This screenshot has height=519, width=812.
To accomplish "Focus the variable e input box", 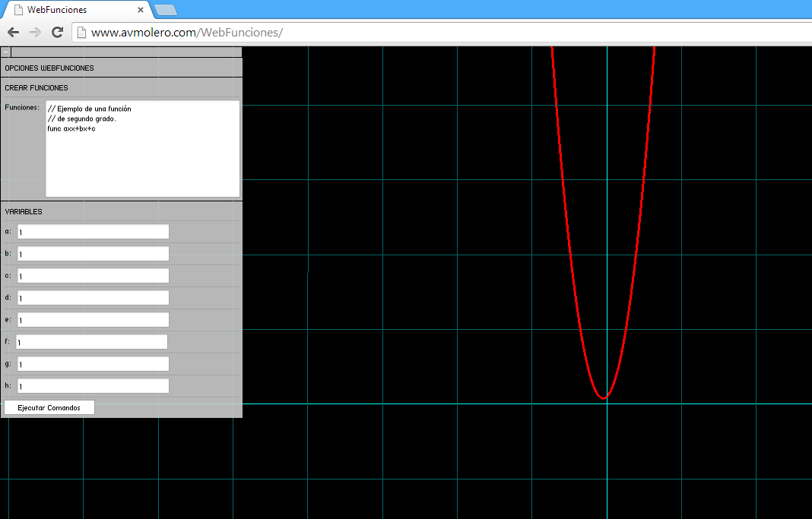I will (x=93, y=320).
